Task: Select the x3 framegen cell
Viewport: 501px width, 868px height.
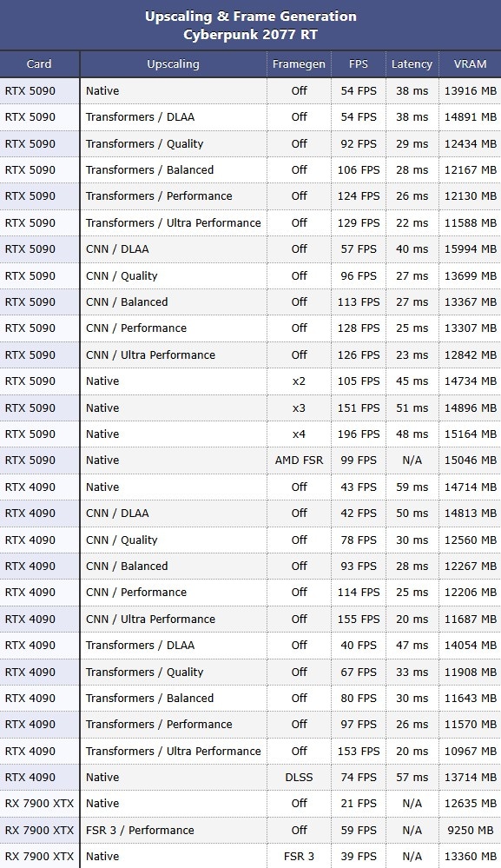Action: [299, 408]
